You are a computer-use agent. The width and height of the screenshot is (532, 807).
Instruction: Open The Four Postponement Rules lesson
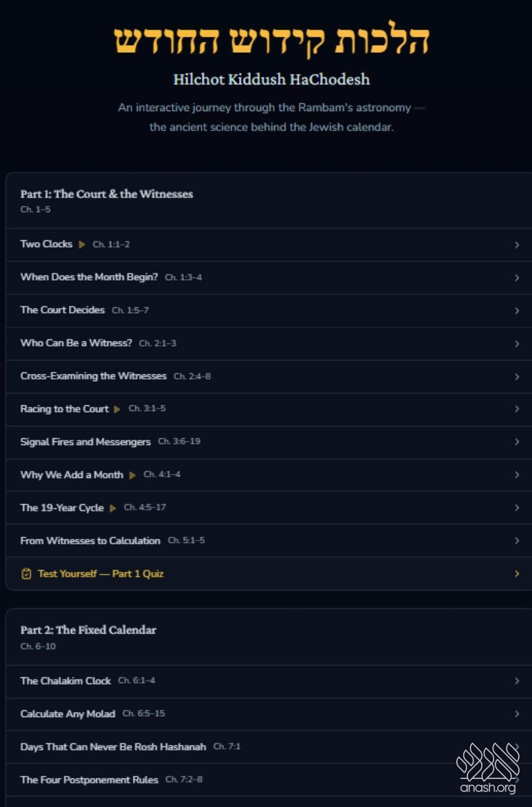269,780
